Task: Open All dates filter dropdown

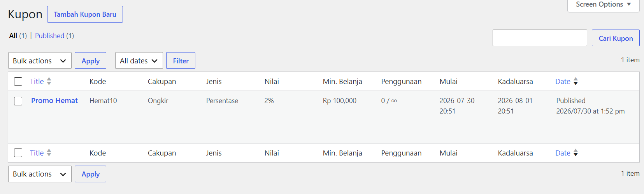Action: (x=139, y=61)
